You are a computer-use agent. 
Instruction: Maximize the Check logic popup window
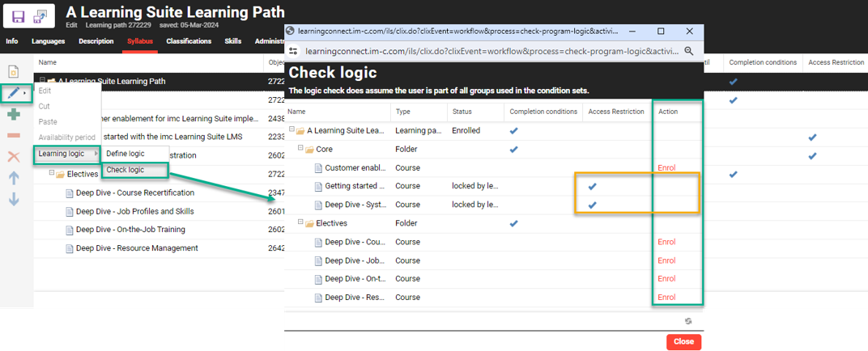click(661, 32)
